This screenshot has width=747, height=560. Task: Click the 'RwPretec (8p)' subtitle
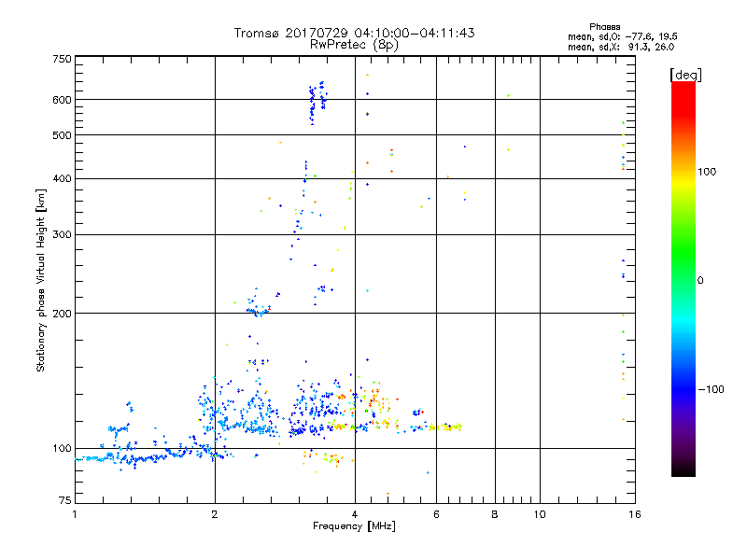(x=354, y=45)
